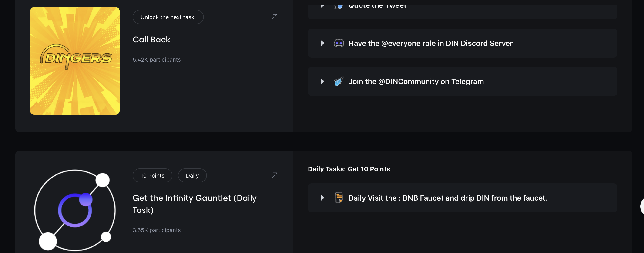Click 'Have the @everyone role in DIN Discord Server'
Image resolution: width=644 pixels, height=253 pixels.
(x=430, y=43)
